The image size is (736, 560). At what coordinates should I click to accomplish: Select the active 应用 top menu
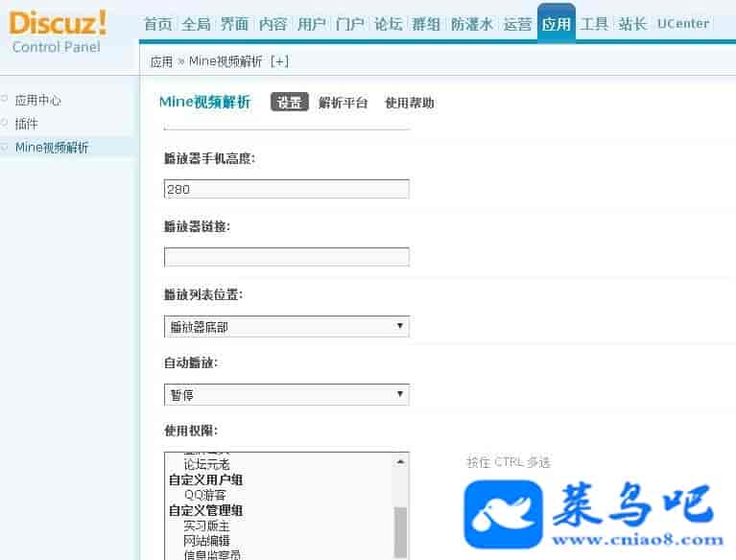(557, 23)
